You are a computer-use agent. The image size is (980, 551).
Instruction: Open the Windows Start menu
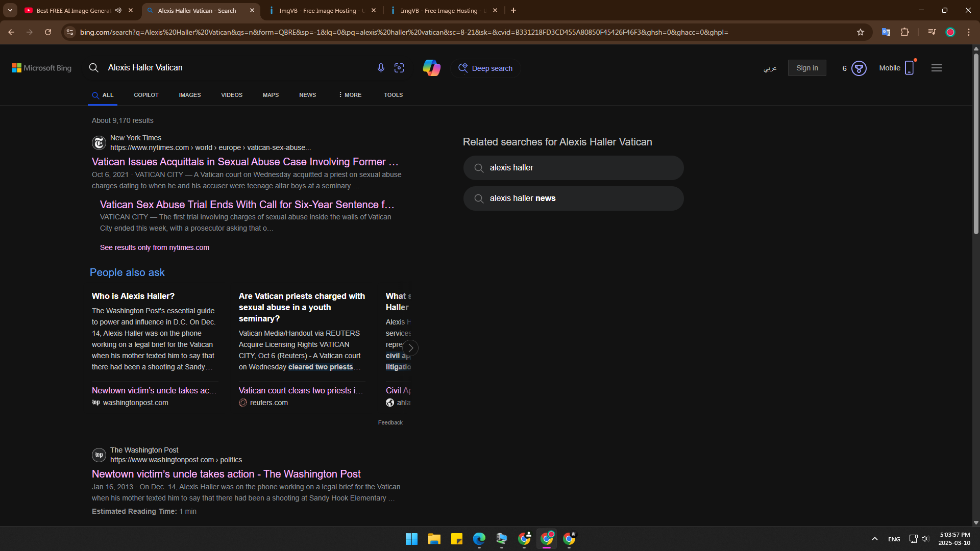[411, 539]
